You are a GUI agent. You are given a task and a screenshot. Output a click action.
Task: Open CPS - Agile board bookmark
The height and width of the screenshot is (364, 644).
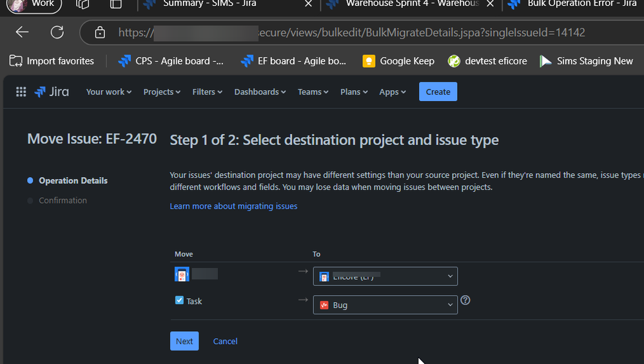[x=171, y=61]
